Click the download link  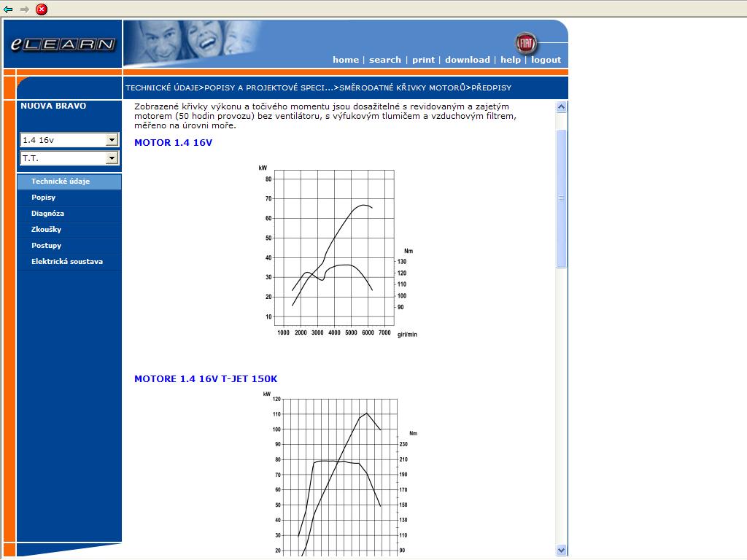coord(468,60)
